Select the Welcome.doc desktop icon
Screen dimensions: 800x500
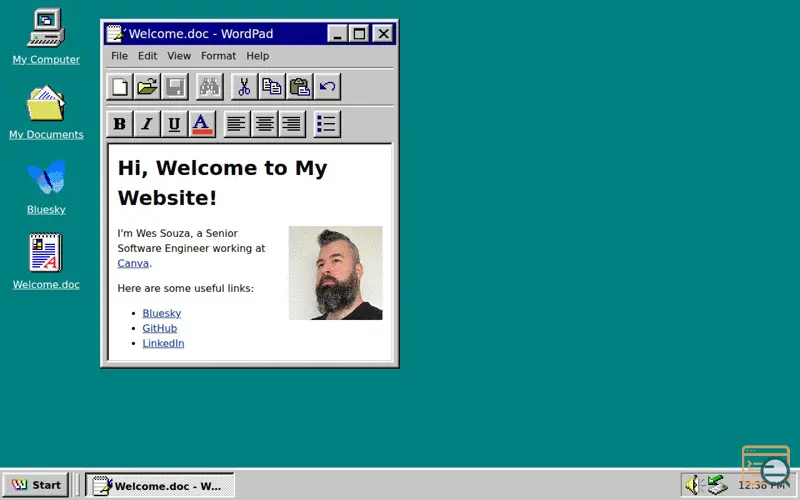(46, 262)
